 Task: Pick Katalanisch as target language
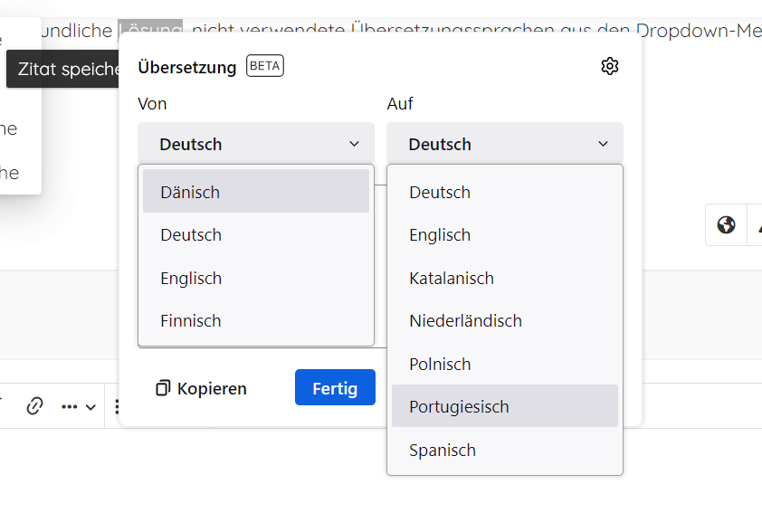click(x=505, y=278)
